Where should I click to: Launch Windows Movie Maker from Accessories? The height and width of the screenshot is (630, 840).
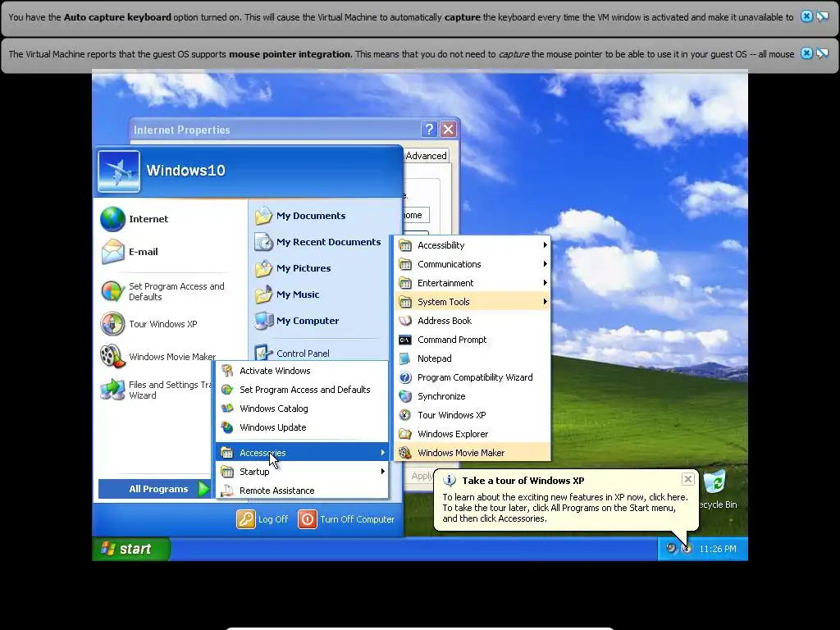pyautogui.click(x=472, y=453)
